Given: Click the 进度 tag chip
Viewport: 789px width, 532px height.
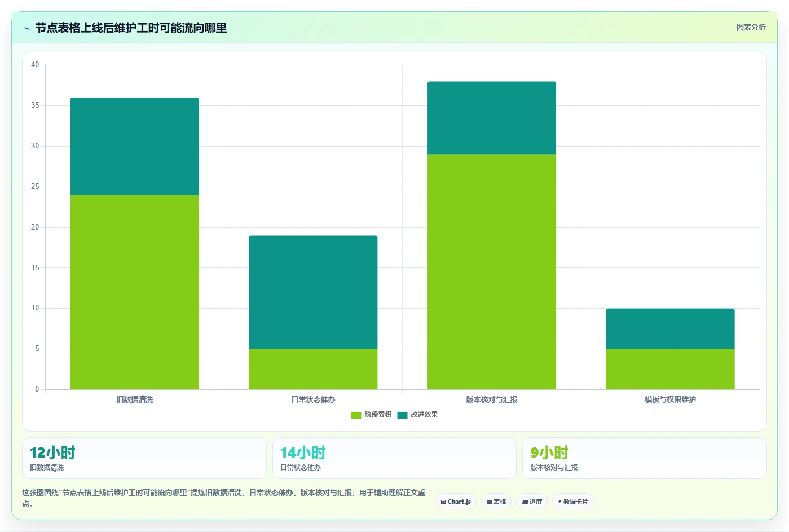Looking at the screenshot, I should click(x=532, y=502).
